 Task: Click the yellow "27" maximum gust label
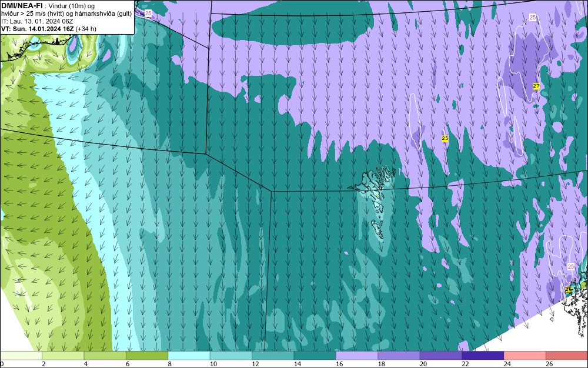536,86
